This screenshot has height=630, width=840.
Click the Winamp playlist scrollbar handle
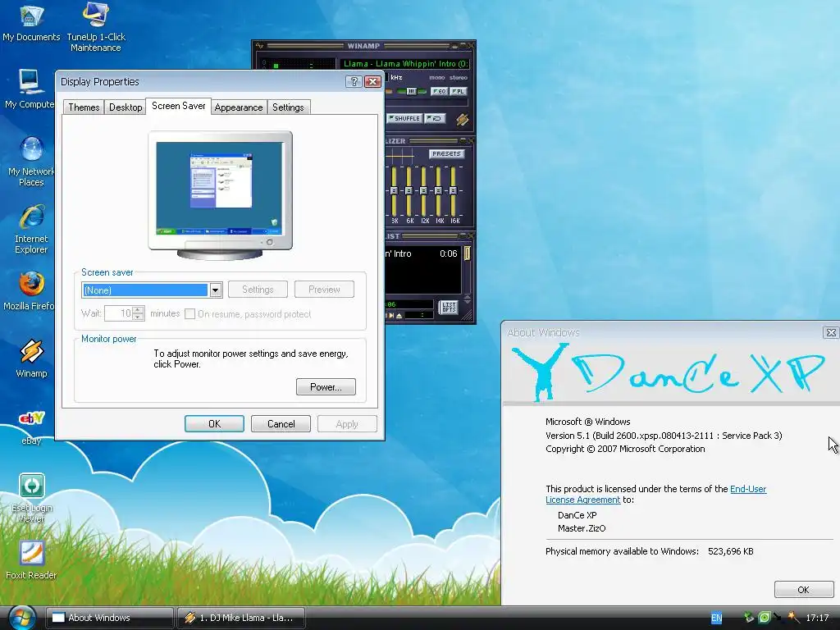467,253
